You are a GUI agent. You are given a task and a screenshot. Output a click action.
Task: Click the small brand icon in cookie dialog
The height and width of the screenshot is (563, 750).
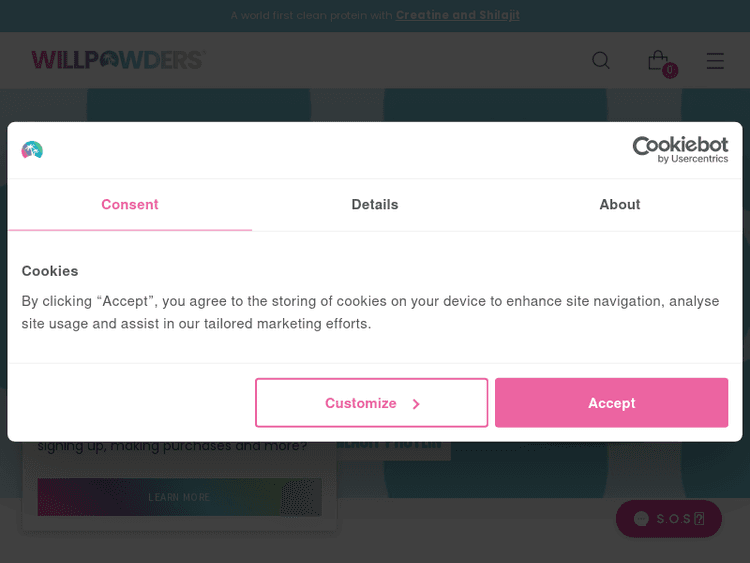pyautogui.click(x=32, y=150)
